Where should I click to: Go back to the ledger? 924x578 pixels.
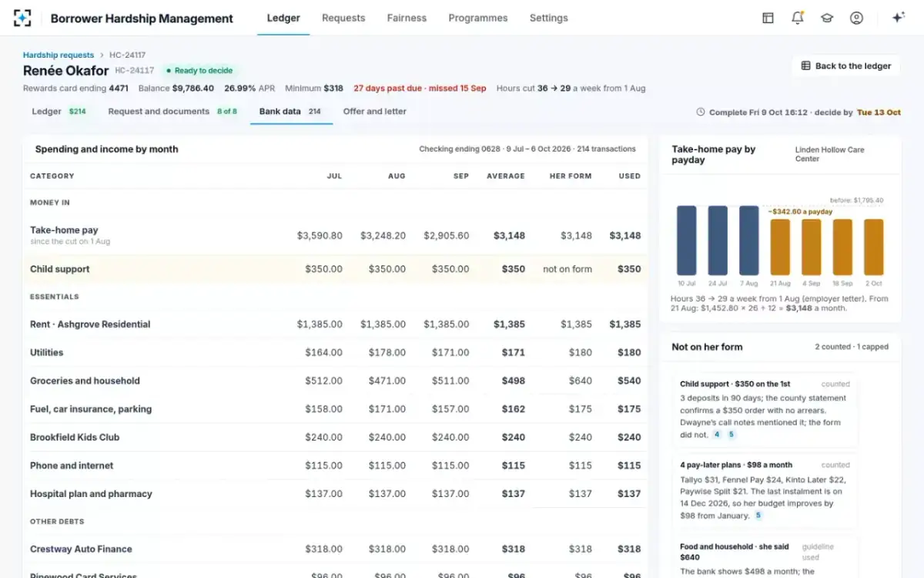pos(846,66)
